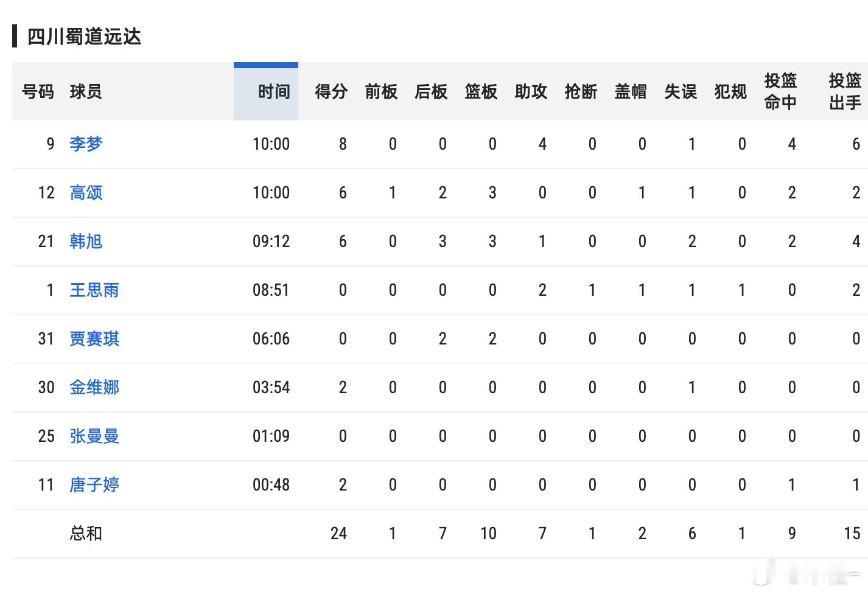Open player link 韩旭

(86, 242)
